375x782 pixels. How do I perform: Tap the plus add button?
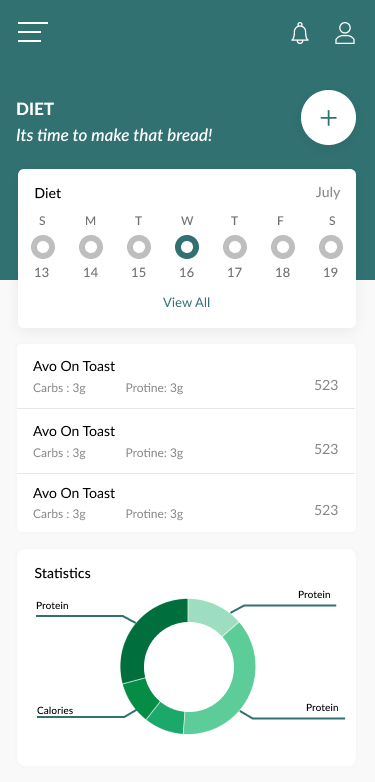tap(328, 118)
